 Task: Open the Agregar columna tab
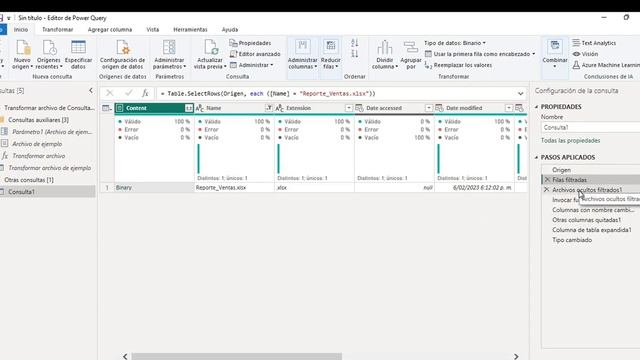(110, 29)
